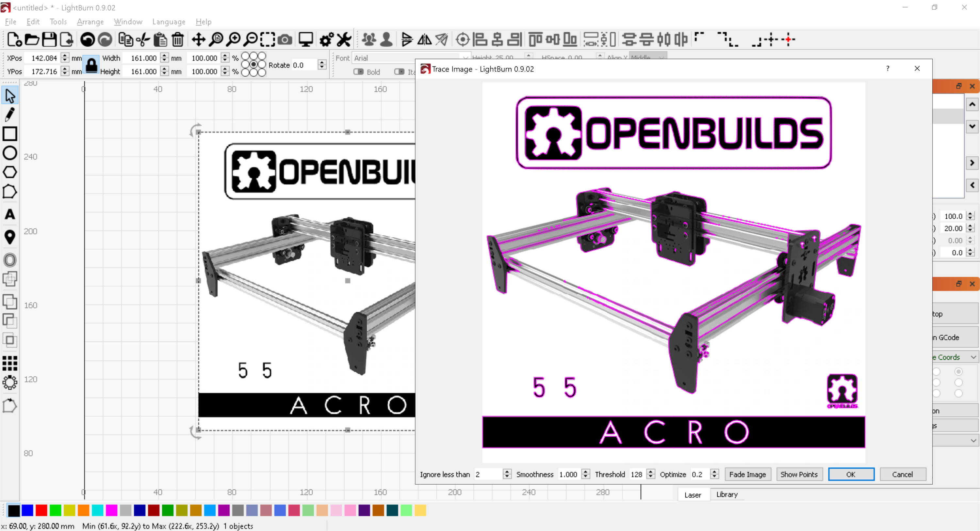Cancel the Trace Image dialog

point(902,474)
